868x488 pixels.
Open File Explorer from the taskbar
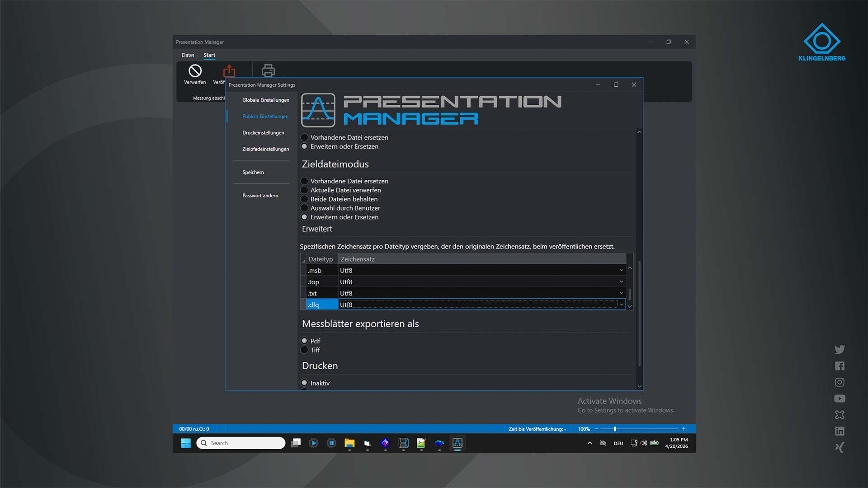coord(349,443)
